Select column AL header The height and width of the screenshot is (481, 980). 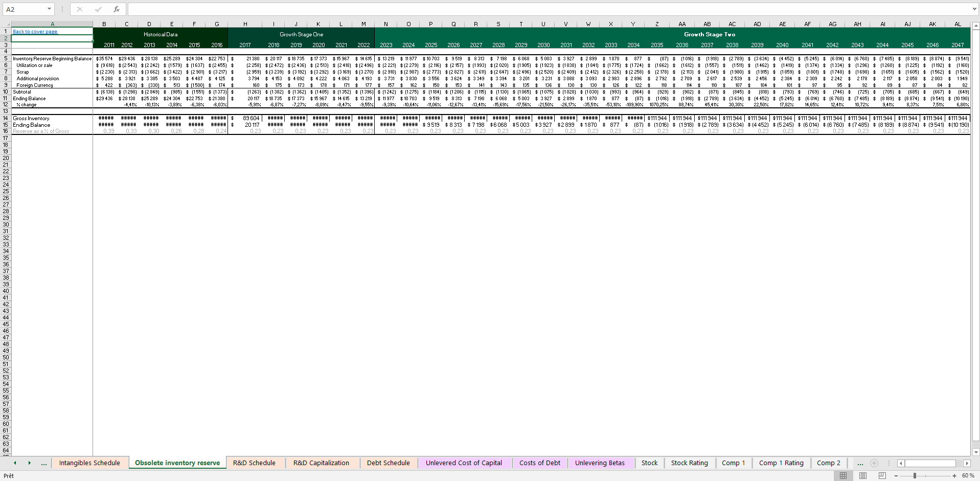pos(958,24)
